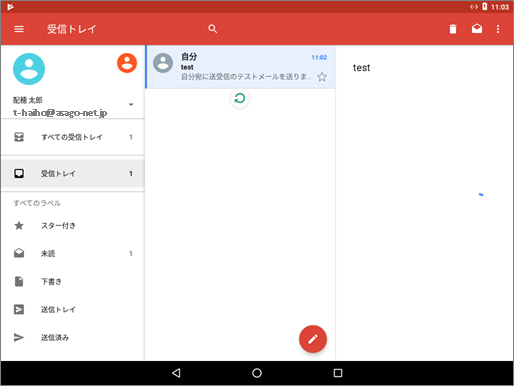The width and height of the screenshot is (514, 386).
Task: Star the test email from 自分
Action: (322, 77)
